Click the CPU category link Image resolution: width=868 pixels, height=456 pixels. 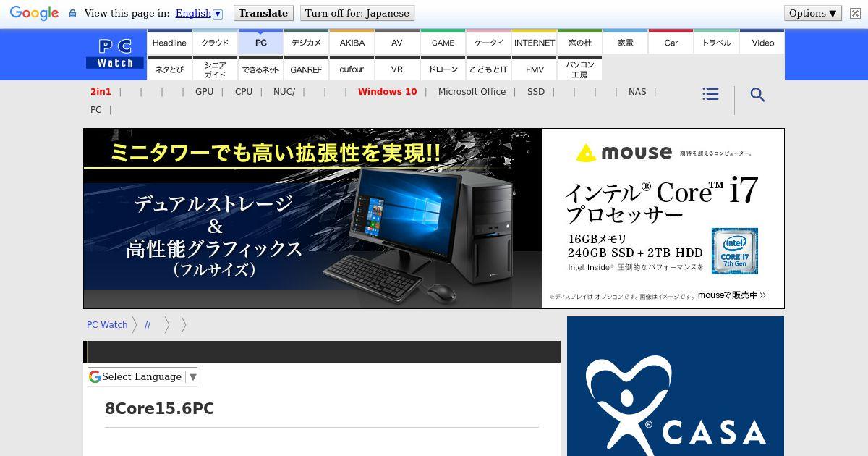pyautogui.click(x=244, y=91)
